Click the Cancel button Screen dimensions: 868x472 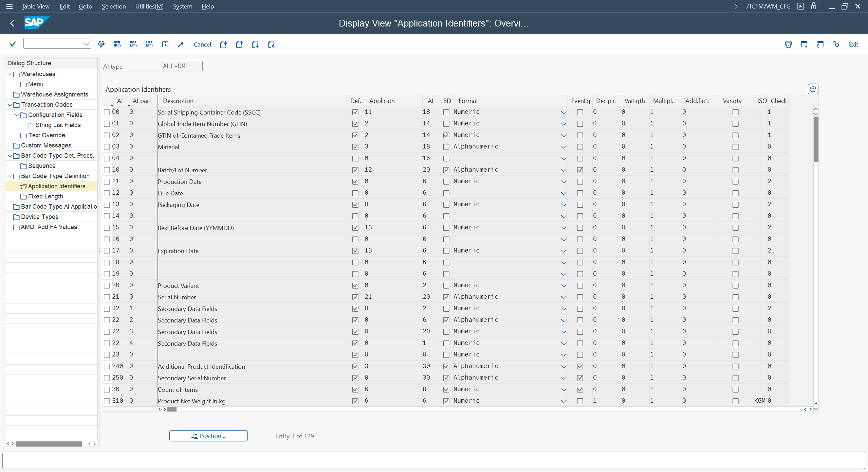pos(202,45)
